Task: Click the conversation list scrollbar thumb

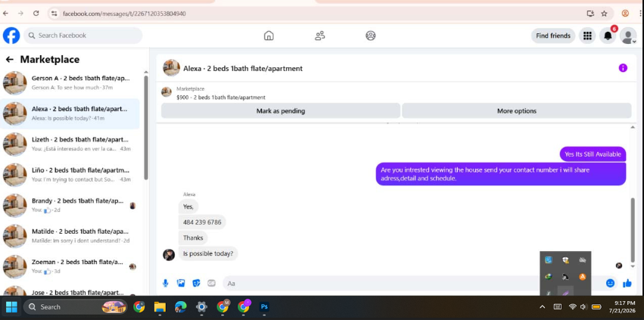Action: click(146, 127)
